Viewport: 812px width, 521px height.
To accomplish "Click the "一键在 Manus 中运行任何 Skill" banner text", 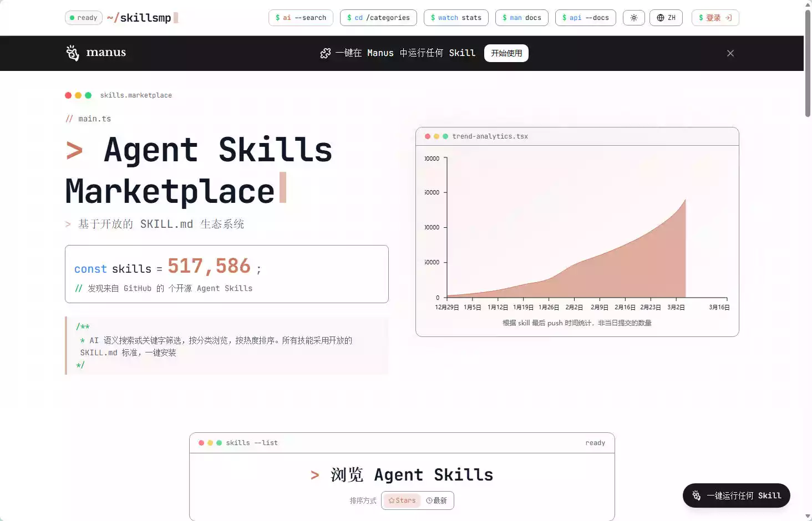I will coord(405,53).
